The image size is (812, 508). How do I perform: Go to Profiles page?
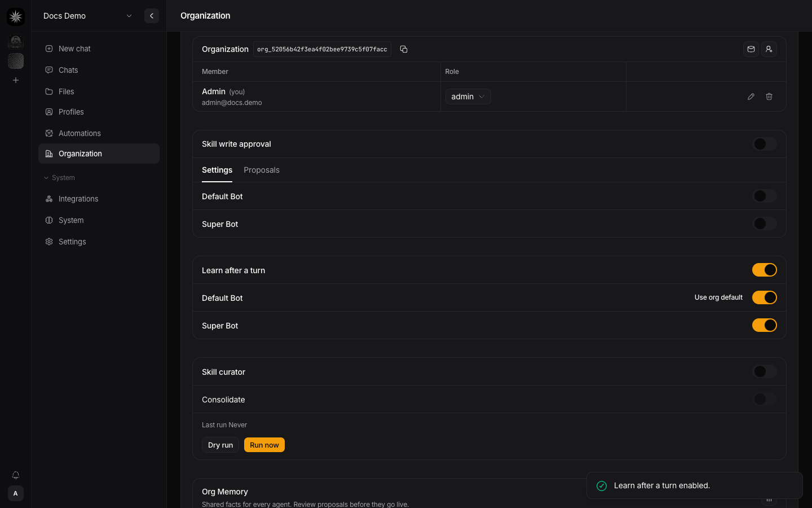click(99, 112)
